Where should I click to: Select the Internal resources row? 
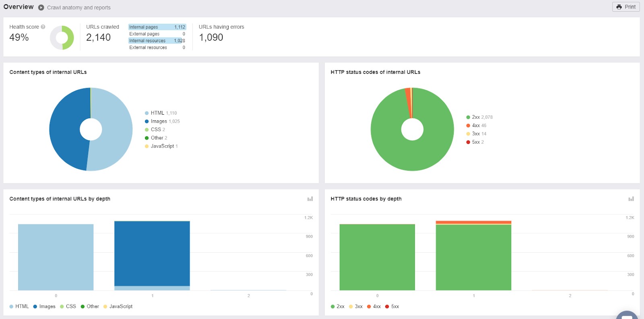[157, 41]
